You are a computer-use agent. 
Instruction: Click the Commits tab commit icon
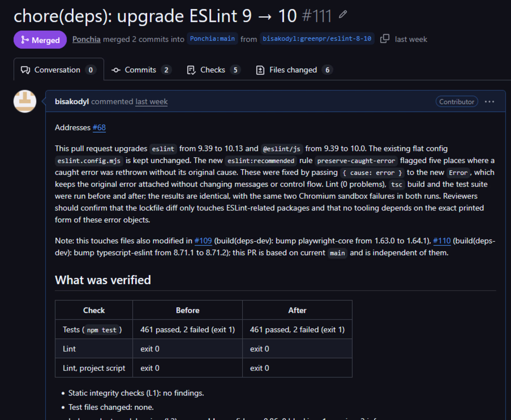click(x=115, y=70)
